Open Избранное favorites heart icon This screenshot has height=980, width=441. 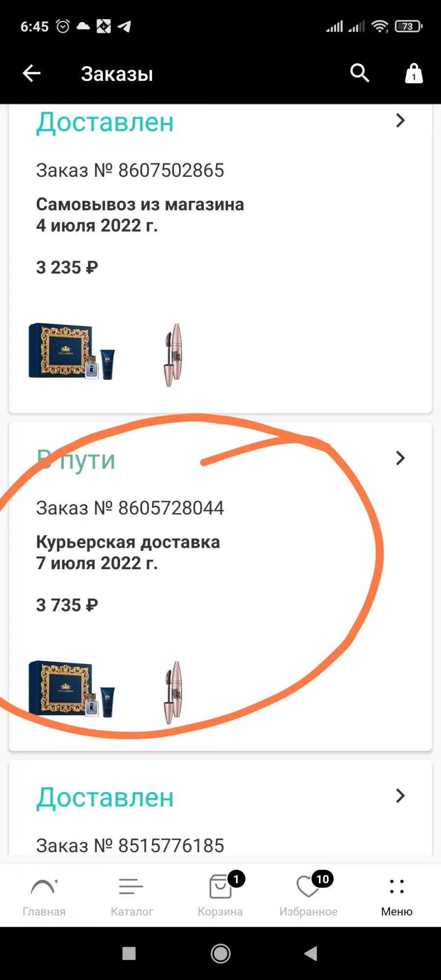(309, 895)
